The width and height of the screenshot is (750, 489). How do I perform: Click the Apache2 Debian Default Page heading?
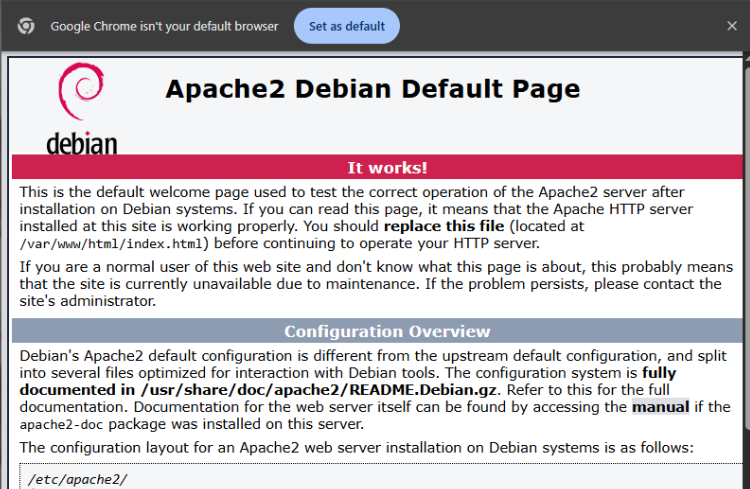(x=373, y=89)
